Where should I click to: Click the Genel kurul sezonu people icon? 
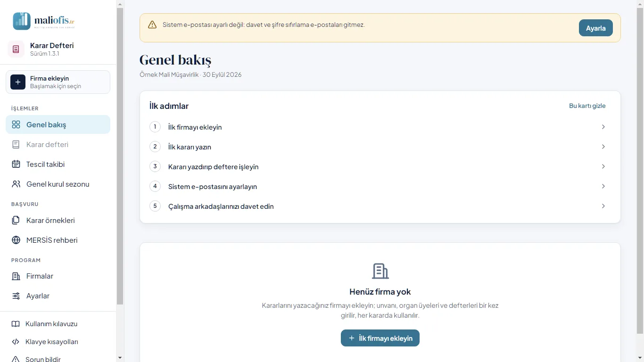[x=16, y=184]
